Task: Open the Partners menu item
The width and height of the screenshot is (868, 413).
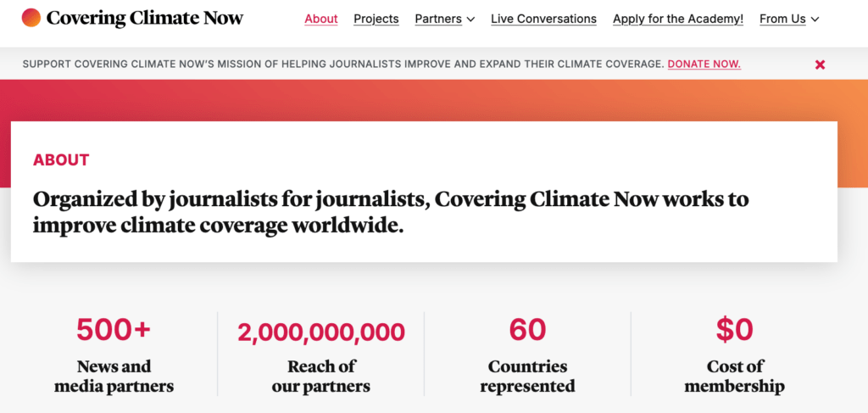Action: [x=438, y=19]
